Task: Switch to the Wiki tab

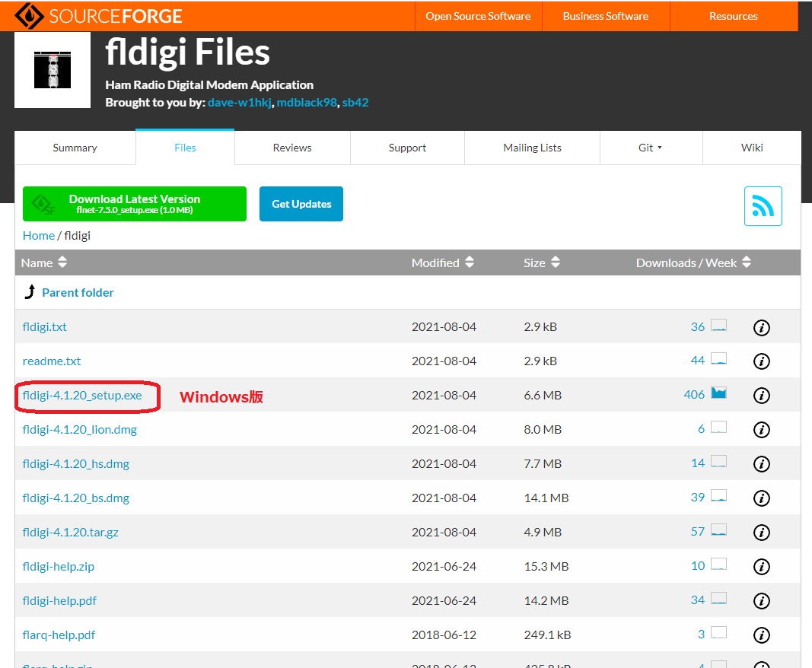Action: pyautogui.click(x=752, y=148)
